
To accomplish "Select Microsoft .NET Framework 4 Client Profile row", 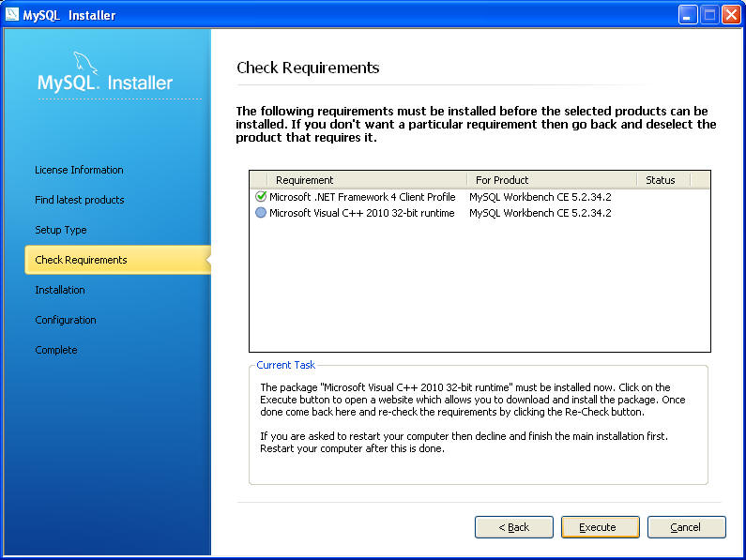I will pos(480,197).
